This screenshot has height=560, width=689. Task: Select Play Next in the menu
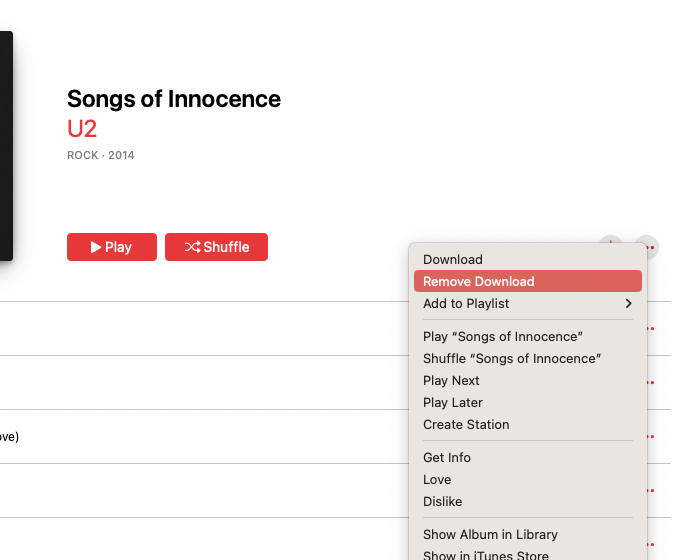pos(528,380)
